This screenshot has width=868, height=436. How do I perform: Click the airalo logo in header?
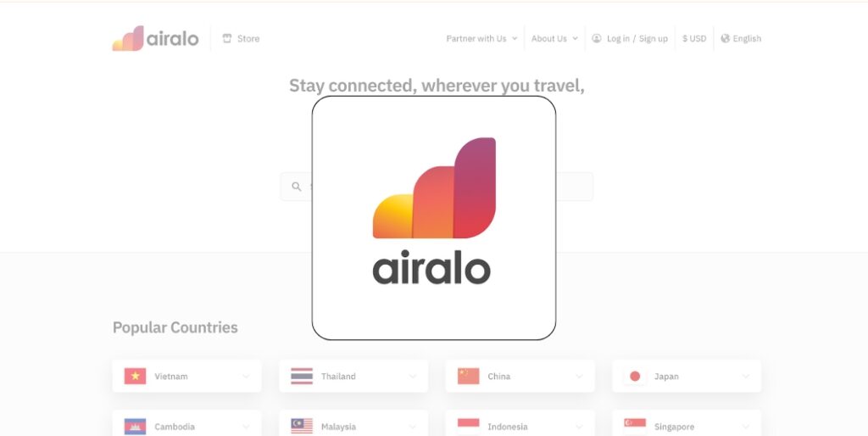coord(156,38)
